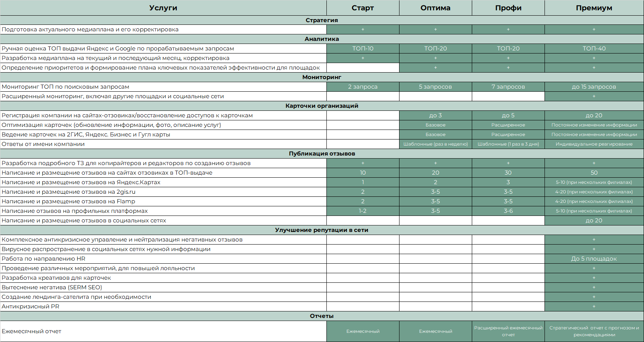Select the Старт tariff column header
The image size is (644, 342).
362,8
